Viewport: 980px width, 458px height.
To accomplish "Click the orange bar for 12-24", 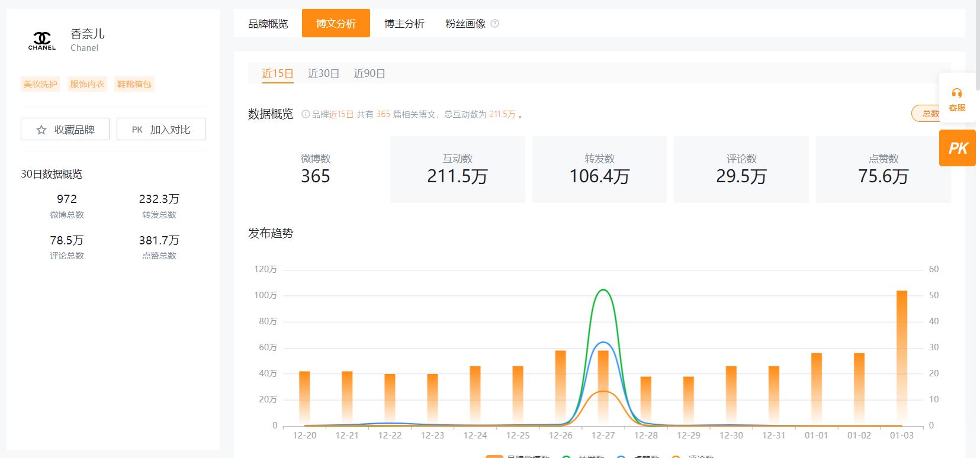I will click(x=475, y=396).
